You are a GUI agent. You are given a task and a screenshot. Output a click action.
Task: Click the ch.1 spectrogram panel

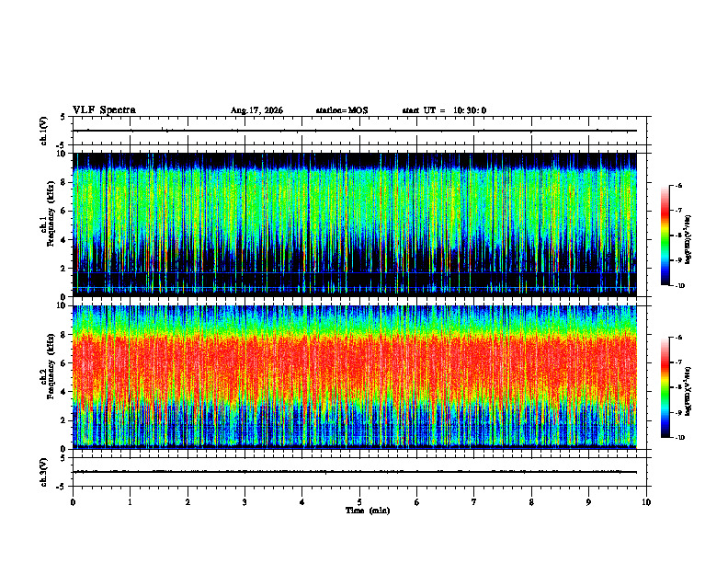tap(355, 224)
